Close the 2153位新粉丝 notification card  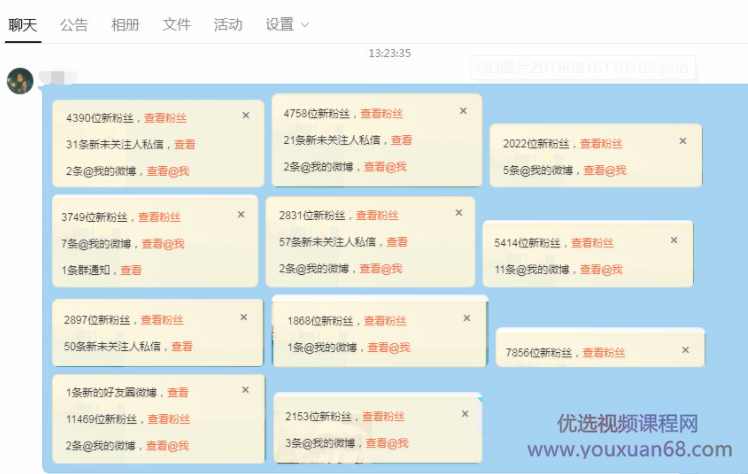pyautogui.click(x=465, y=414)
